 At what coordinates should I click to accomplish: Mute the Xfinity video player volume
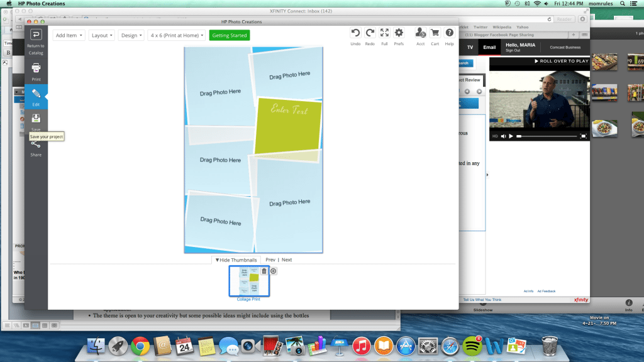point(504,136)
